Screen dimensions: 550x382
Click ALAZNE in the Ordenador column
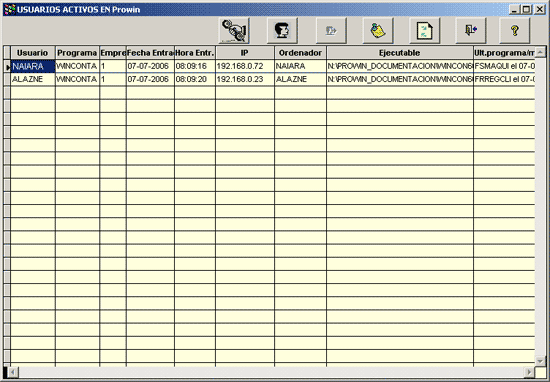point(300,79)
